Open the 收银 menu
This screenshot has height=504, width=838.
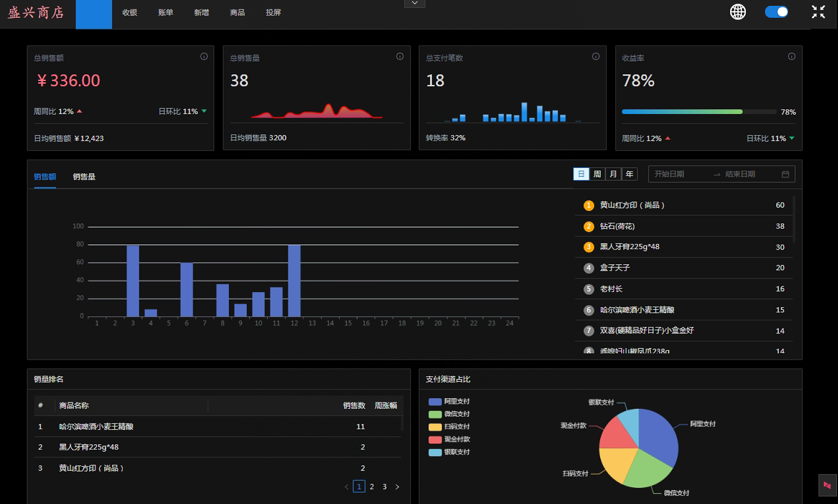[x=130, y=13]
